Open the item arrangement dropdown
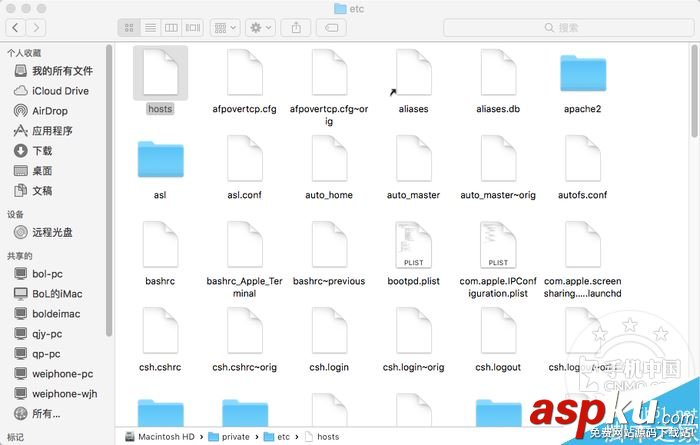 [225, 28]
